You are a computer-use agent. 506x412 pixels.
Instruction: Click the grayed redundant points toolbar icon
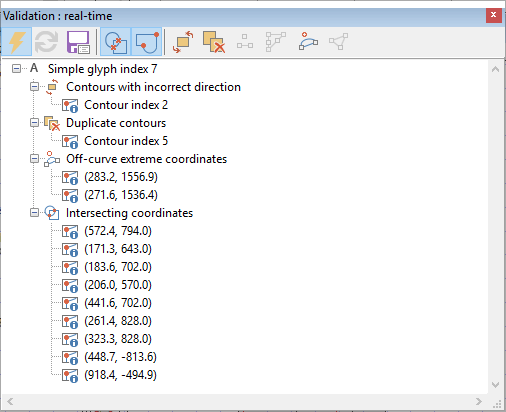pos(245,42)
